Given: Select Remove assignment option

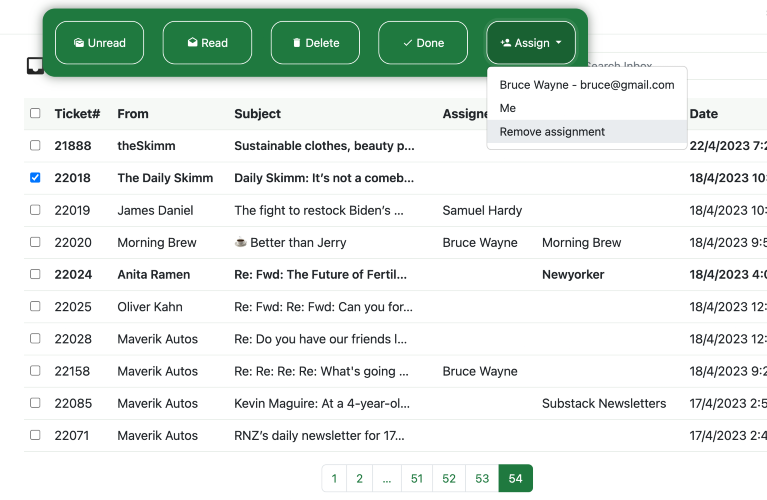Looking at the screenshot, I should (587, 132).
